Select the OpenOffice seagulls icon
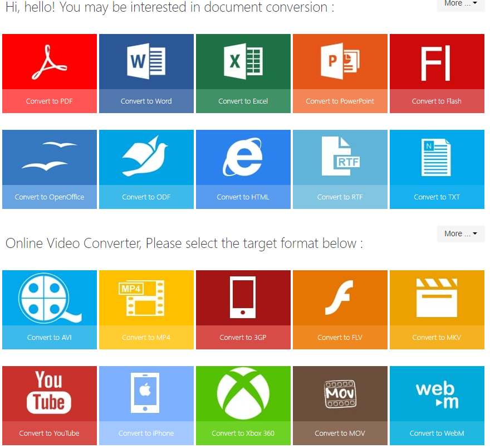 [50, 156]
